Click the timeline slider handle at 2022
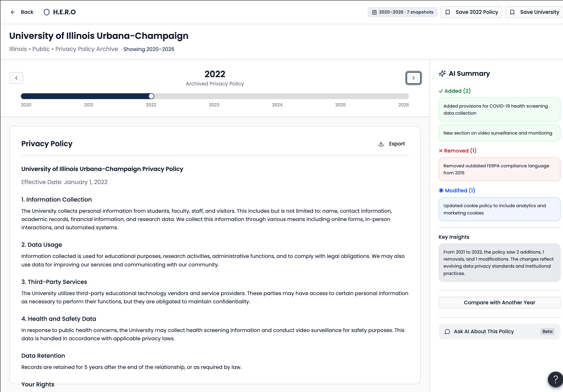This screenshot has width=563, height=392. point(151,96)
